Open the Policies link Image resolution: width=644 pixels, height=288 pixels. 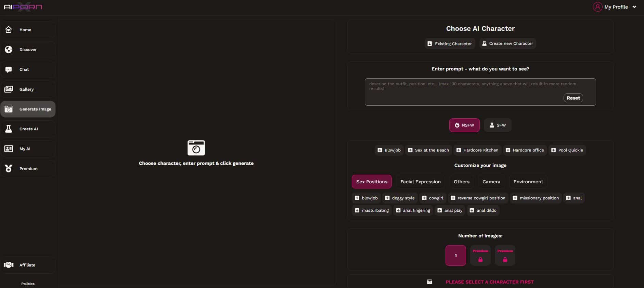pyautogui.click(x=28, y=284)
